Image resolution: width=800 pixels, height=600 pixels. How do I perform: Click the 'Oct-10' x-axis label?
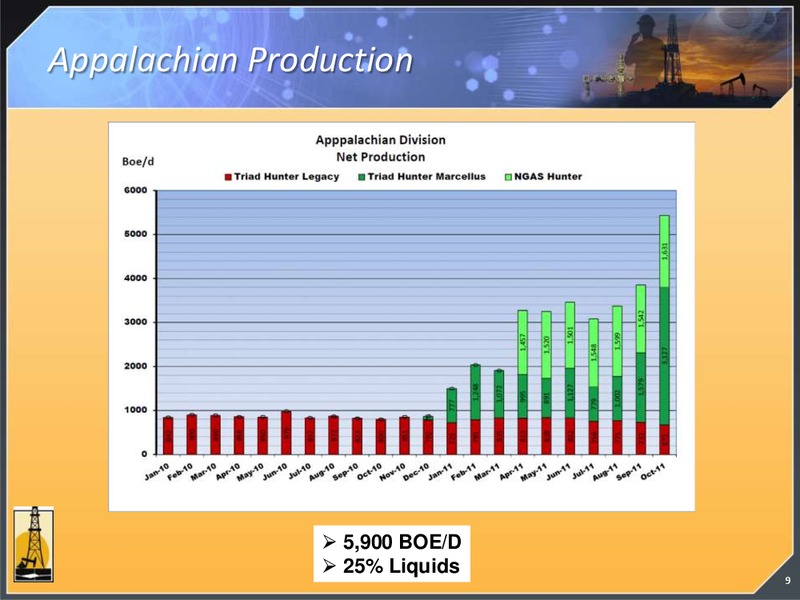[x=369, y=471]
